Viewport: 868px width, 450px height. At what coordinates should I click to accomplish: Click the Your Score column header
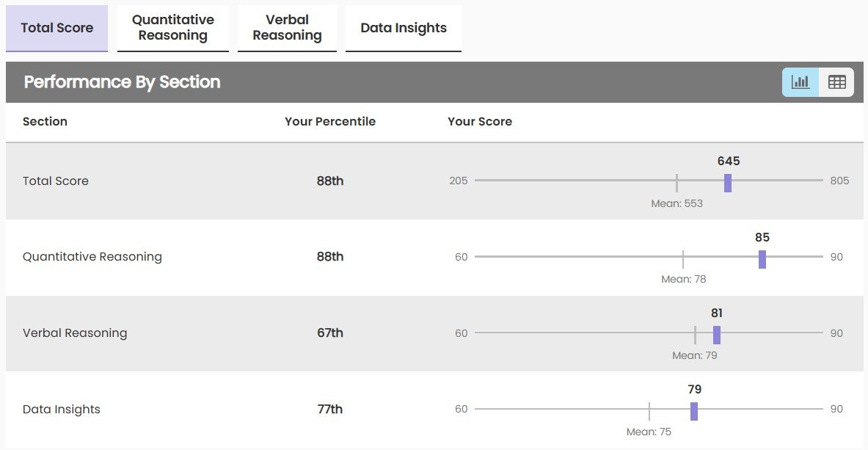(480, 121)
